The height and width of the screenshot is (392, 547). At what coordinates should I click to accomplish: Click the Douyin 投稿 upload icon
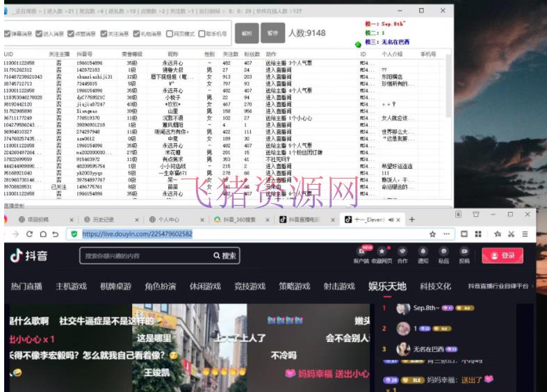[464, 252]
